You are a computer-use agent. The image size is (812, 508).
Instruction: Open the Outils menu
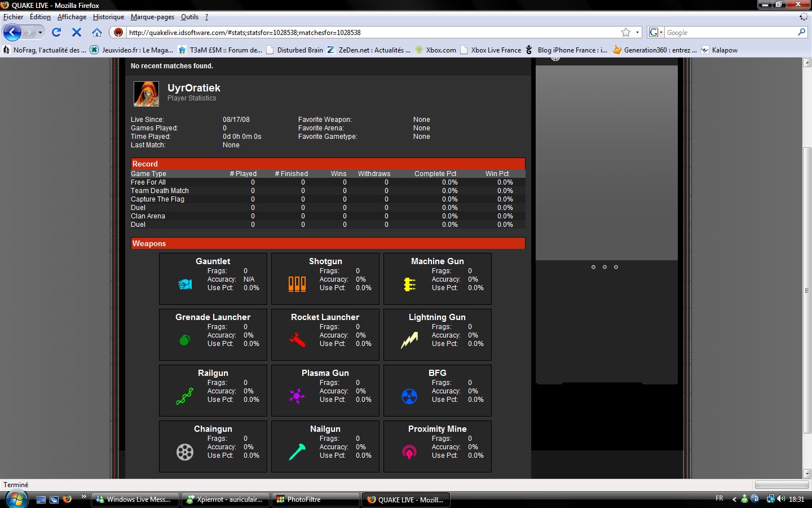[189, 17]
